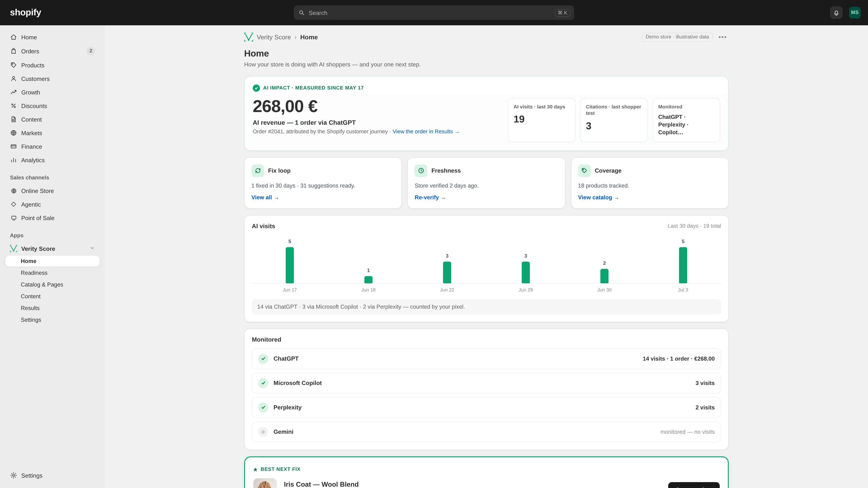
Task: Click Verity Score in the breadcrumb
Action: 274,37
